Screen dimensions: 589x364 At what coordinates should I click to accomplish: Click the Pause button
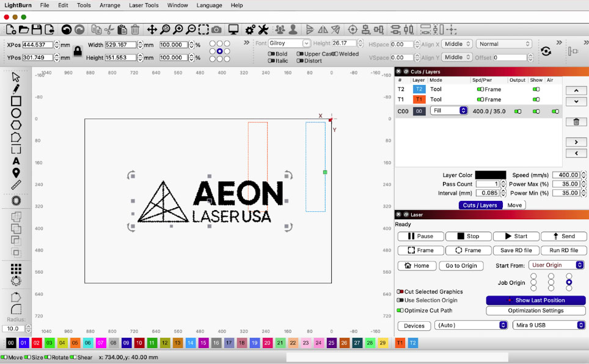[x=421, y=236]
